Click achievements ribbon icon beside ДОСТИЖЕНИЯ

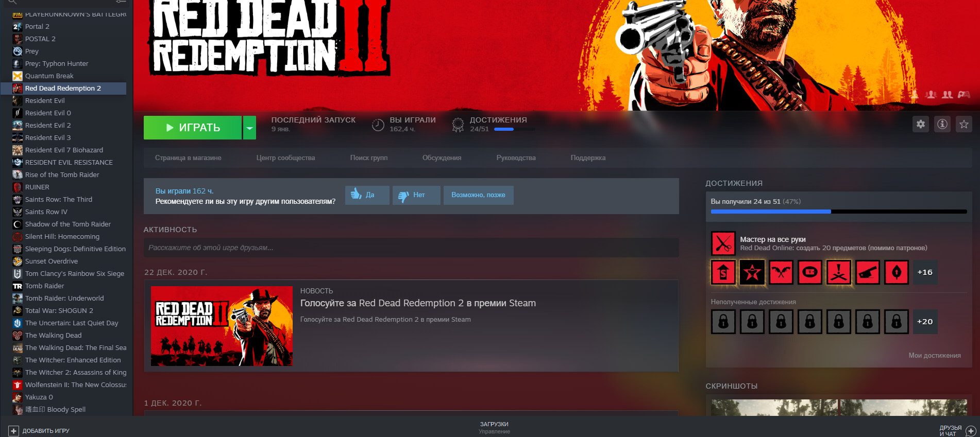(x=458, y=125)
